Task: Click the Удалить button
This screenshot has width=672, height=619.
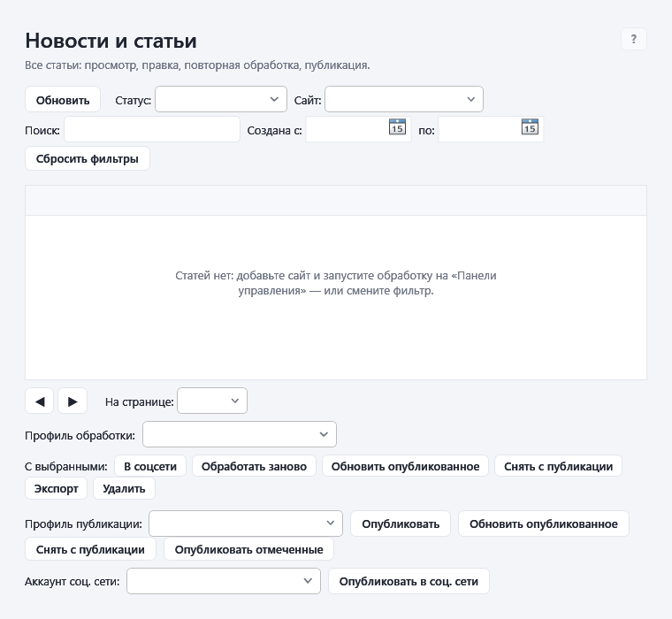Action: [124, 488]
